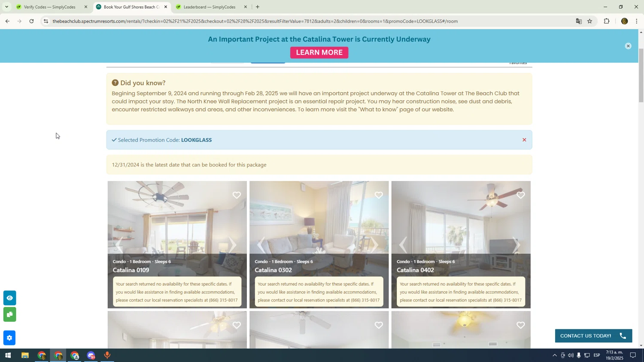The height and width of the screenshot is (362, 644).
Task: Show next photo of Catalina 0402
Action: 516,245
